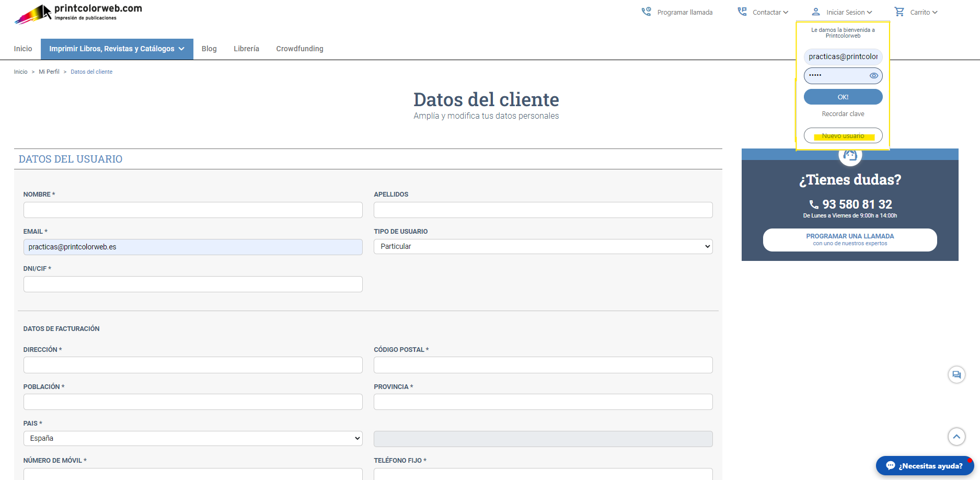Screen dimensions: 980x480
Task: Click the Provincia input field
Action: (543, 402)
